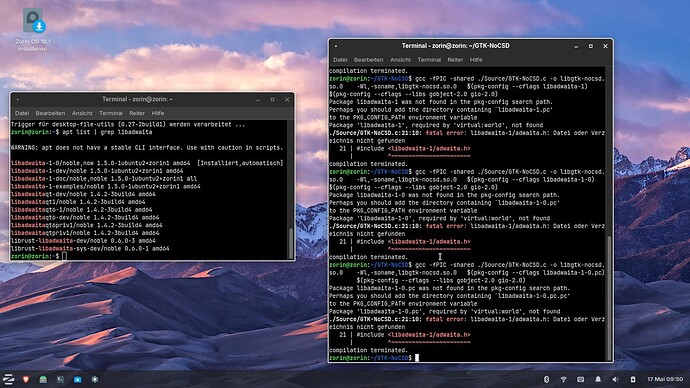
Task: Click 'libadwaita-1-examples/noble' line
Action: (105, 187)
